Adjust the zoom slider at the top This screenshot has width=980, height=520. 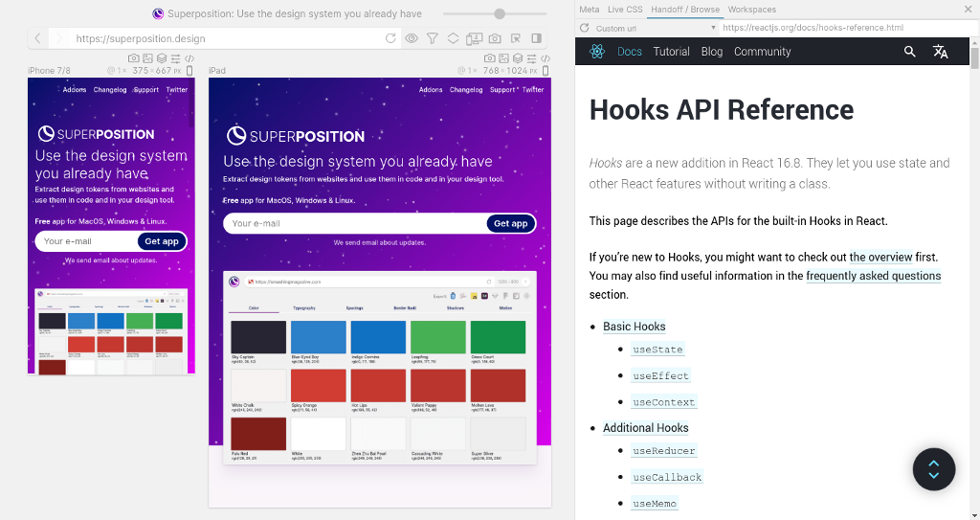pos(500,13)
